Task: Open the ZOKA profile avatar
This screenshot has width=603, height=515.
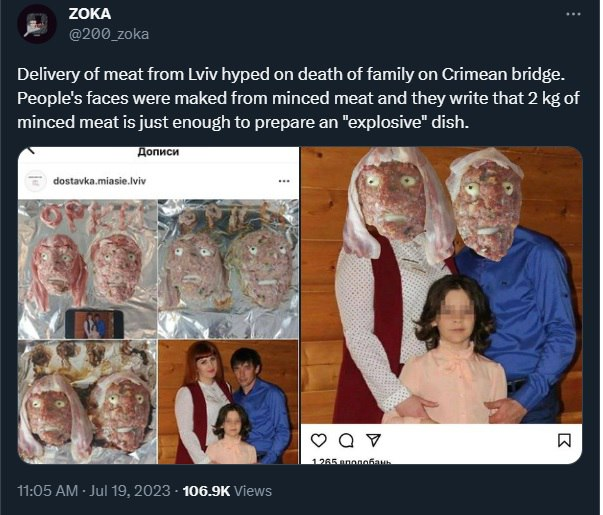Action: [37, 24]
